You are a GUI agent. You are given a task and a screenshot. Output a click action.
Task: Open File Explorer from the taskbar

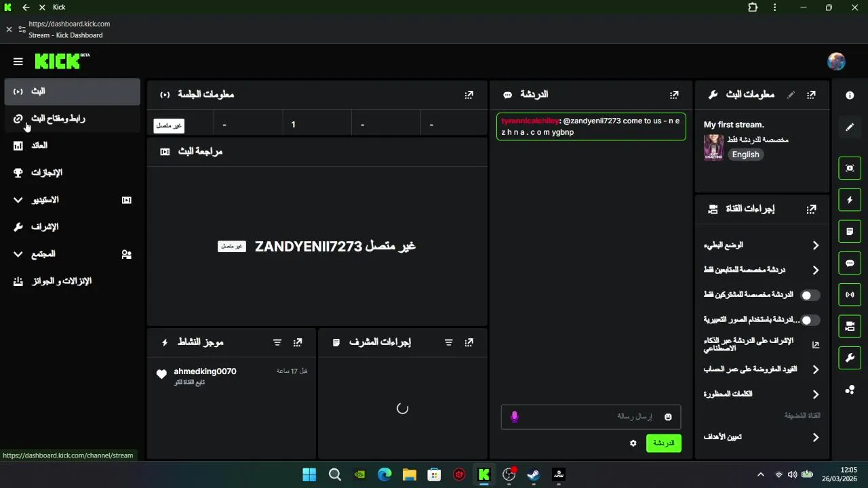coord(409,474)
